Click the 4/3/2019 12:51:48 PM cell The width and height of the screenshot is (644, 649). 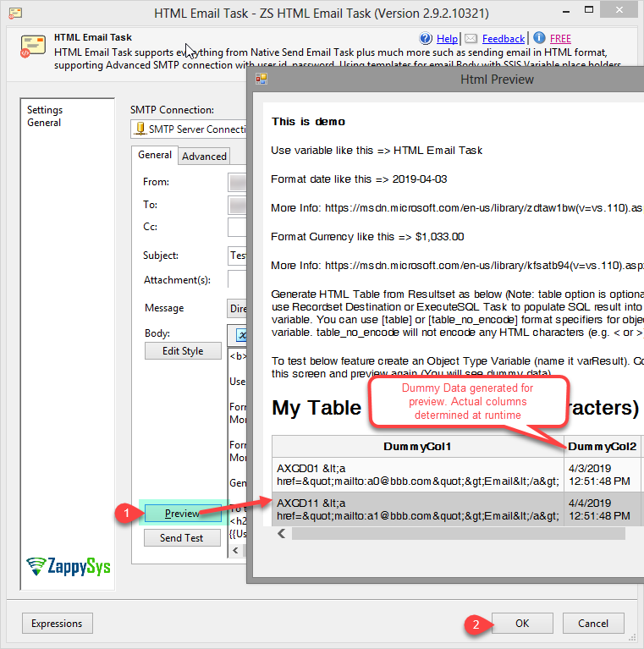pyautogui.click(x=602, y=475)
